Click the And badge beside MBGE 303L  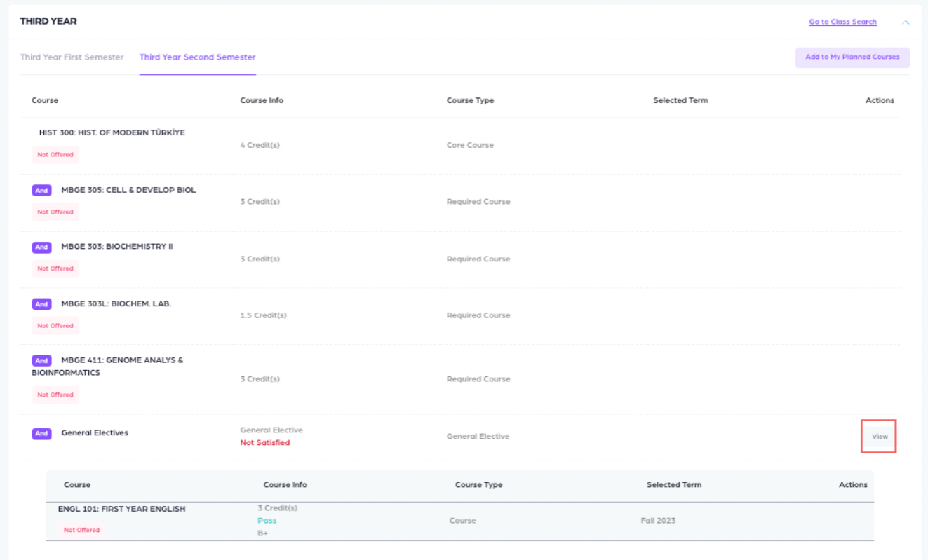click(41, 304)
